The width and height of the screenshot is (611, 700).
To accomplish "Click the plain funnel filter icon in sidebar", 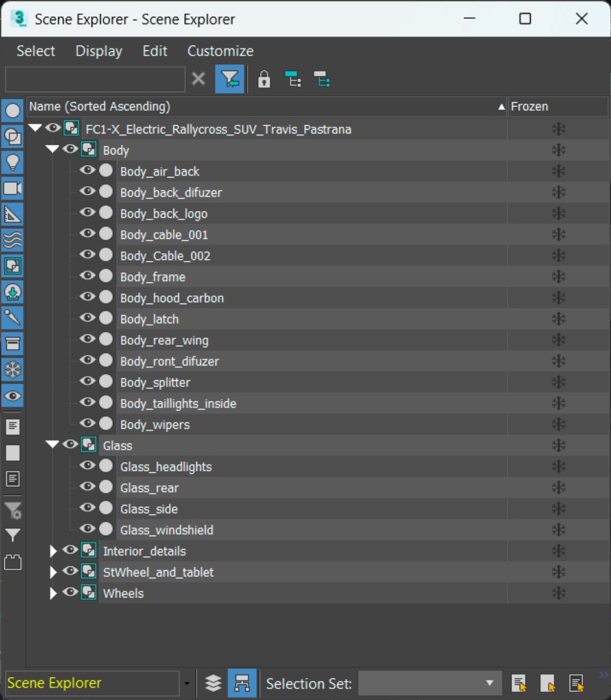I will click(x=12, y=535).
